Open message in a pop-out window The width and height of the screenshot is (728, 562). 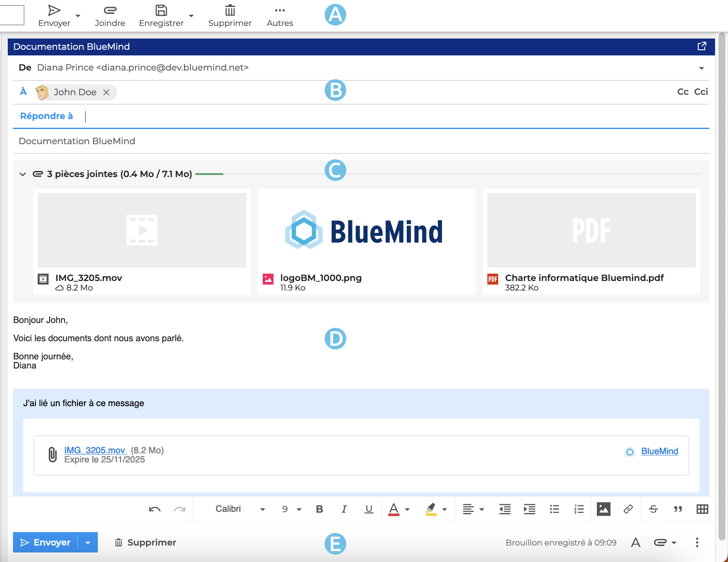(702, 46)
